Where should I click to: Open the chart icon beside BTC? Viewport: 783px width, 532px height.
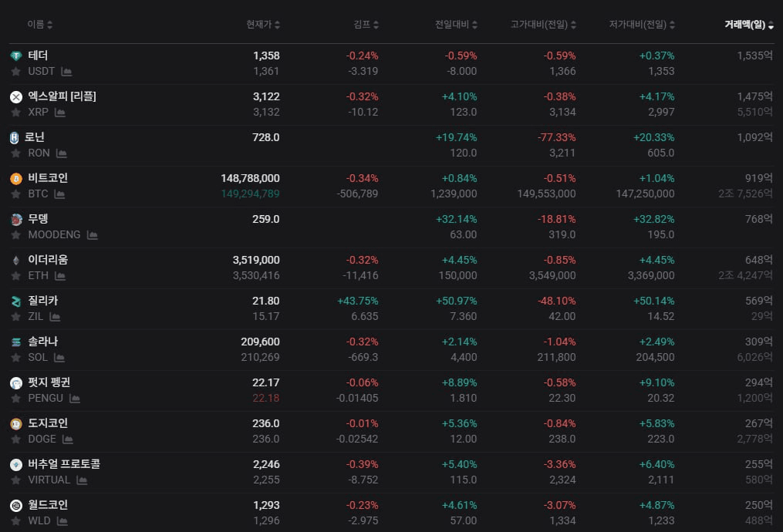[59, 194]
